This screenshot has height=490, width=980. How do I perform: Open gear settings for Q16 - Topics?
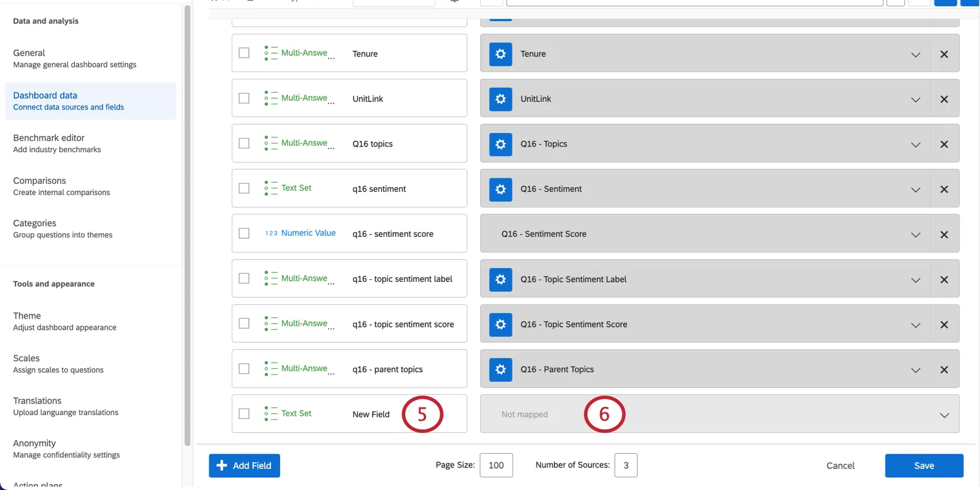(x=500, y=144)
